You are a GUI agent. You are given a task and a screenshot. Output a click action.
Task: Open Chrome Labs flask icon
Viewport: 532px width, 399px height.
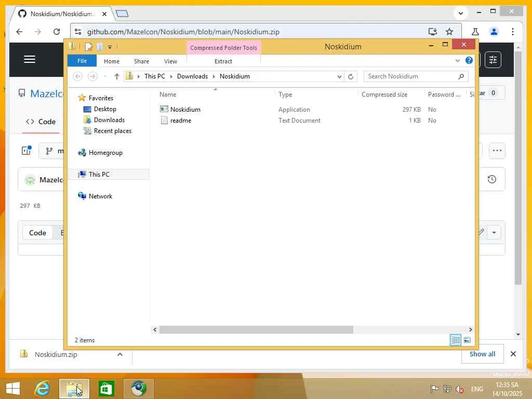(x=475, y=32)
